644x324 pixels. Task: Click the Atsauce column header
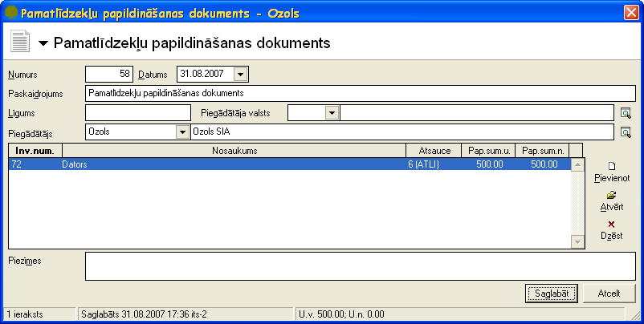(x=434, y=151)
